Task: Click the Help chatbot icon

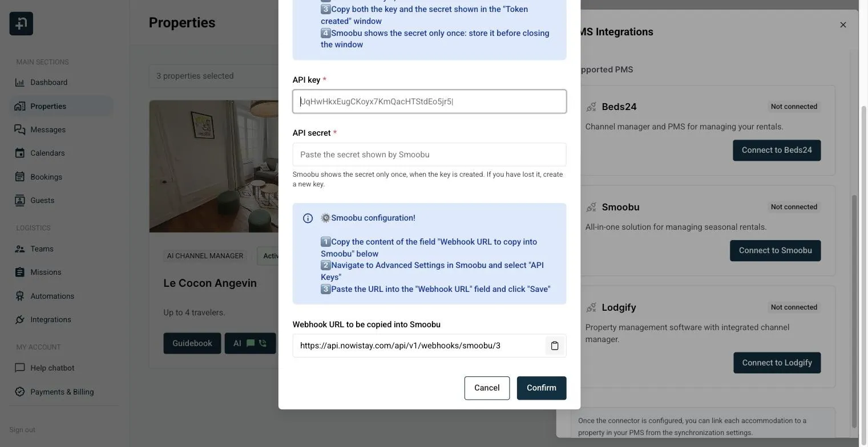Action: pyautogui.click(x=20, y=368)
